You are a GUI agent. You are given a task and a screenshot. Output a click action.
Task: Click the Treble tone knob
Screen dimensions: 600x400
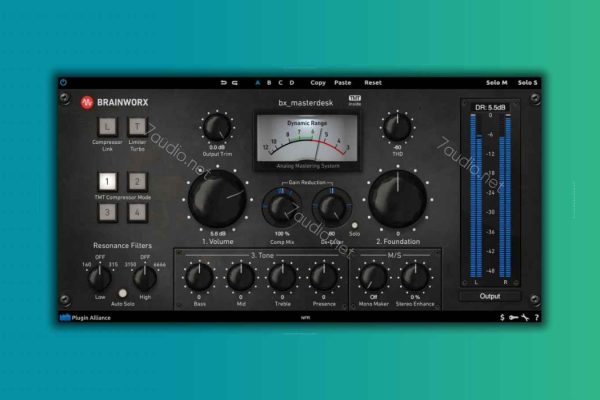coord(282,277)
